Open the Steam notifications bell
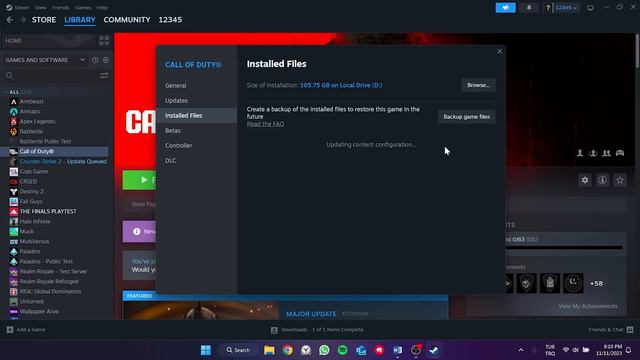 tap(529, 8)
